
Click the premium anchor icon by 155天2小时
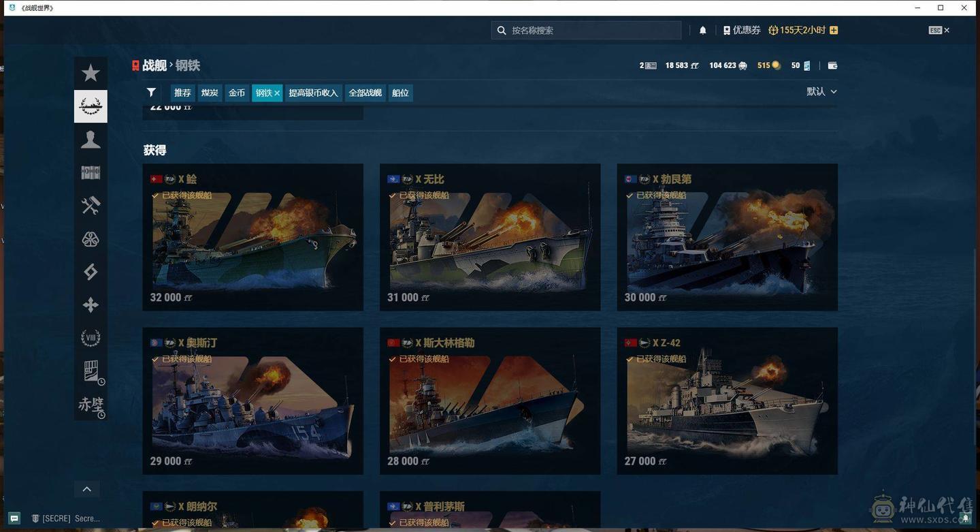pyautogui.click(x=773, y=30)
